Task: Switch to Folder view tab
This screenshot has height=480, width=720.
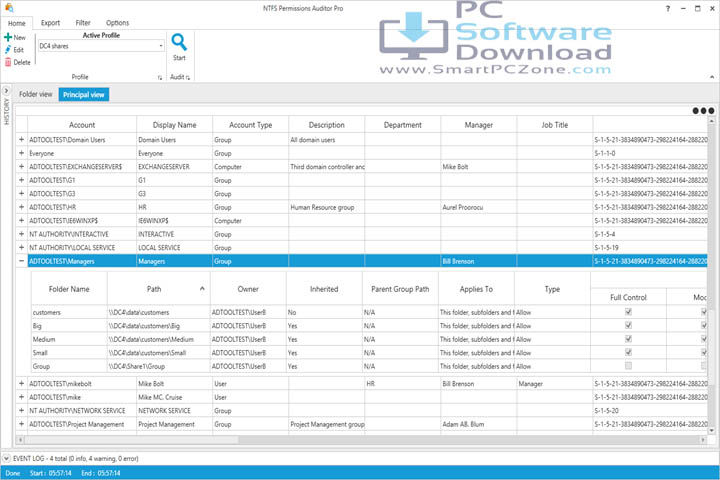Action: tap(36, 94)
